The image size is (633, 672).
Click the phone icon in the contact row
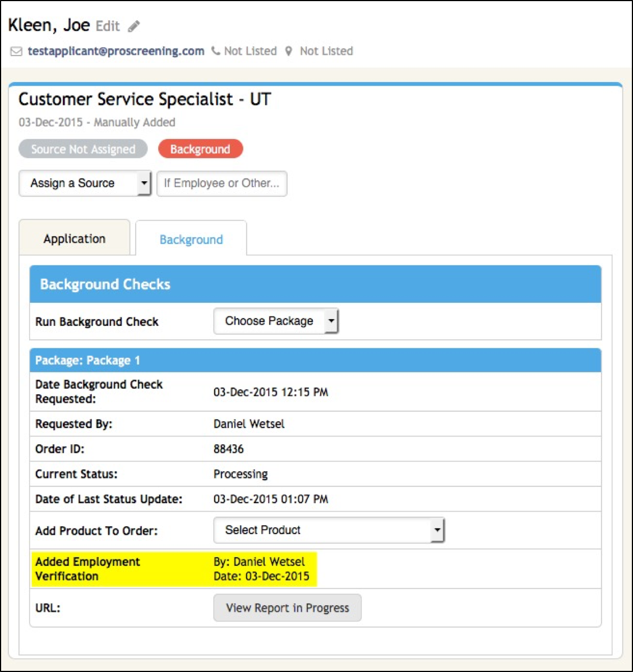click(x=216, y=51)
